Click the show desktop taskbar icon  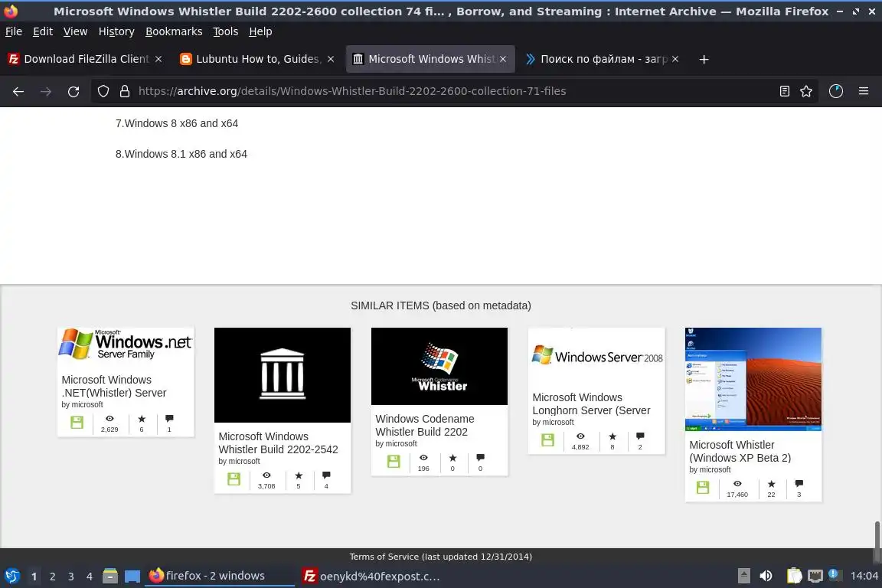tap(132, 577)
